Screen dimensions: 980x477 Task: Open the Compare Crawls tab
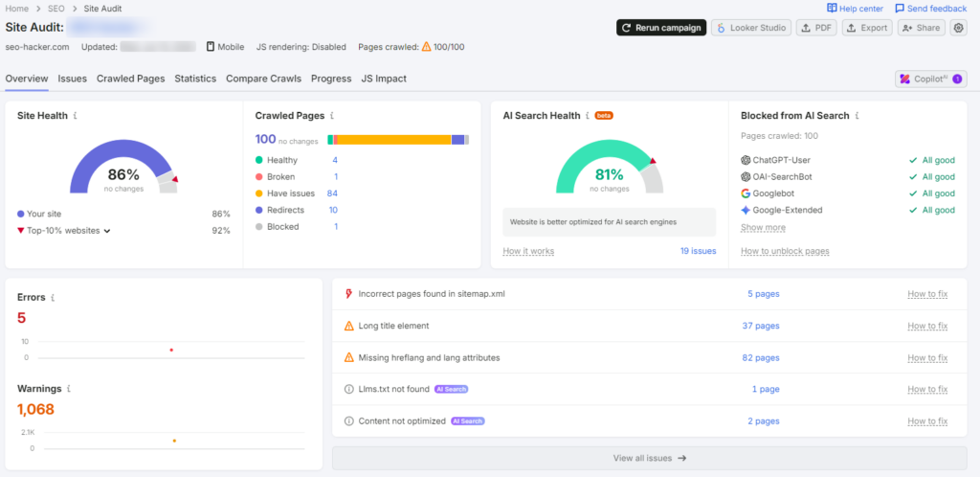click(264, 79)
